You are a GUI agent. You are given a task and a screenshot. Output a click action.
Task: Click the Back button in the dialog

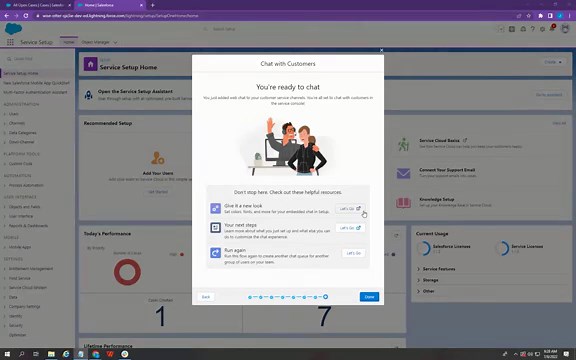(x=206, y=297)
